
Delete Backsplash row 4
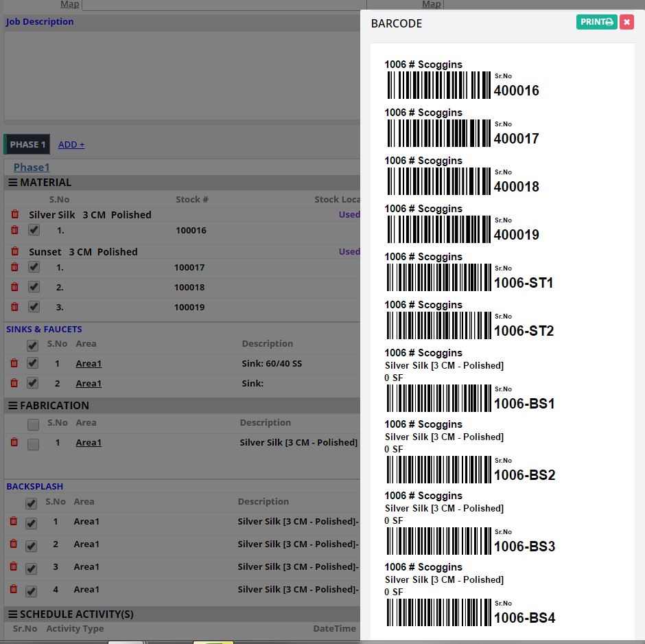click(x=14, y=589)
